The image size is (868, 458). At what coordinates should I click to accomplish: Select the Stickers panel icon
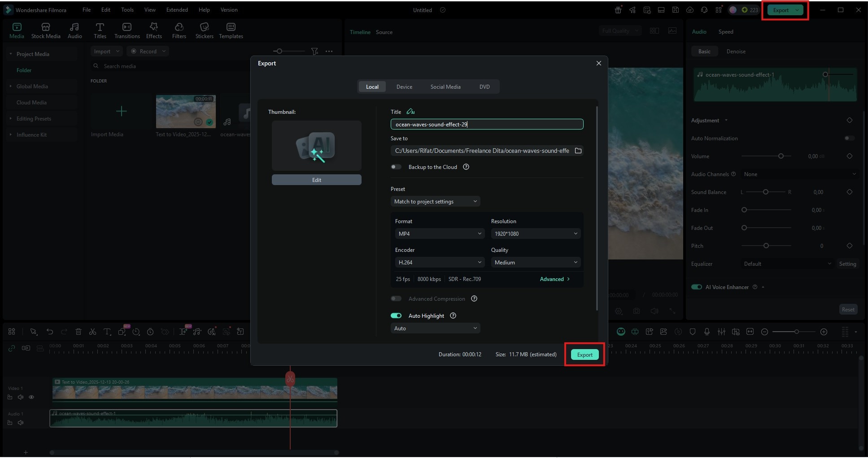[x=204, y=30]
